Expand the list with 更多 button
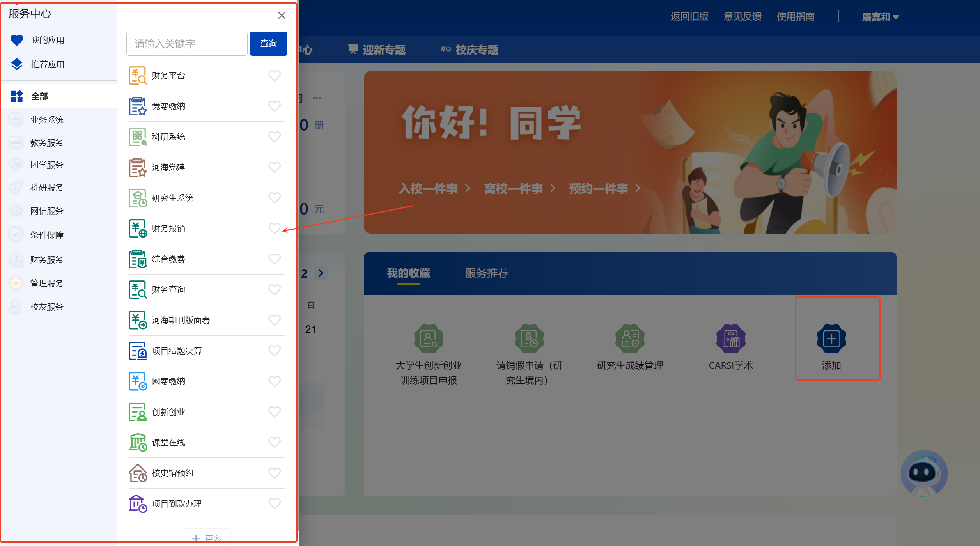Screen dimensions: 980x546 (207, 538)
